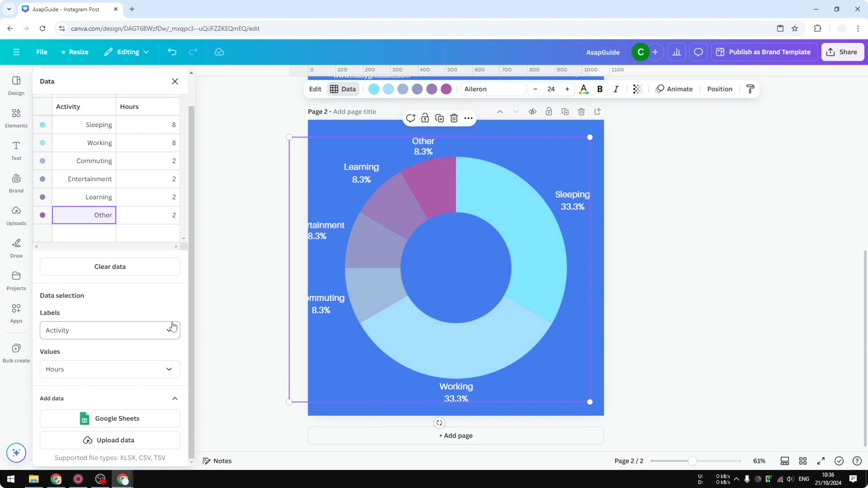Collapse the Add data section
Image resolution: width=868 pixels, height=488 pixels.
click(175, 398)
